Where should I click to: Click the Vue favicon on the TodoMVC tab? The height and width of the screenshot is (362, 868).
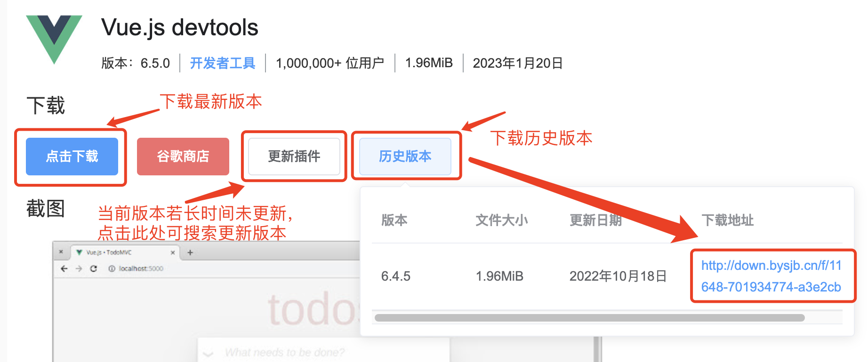[79, 252]
